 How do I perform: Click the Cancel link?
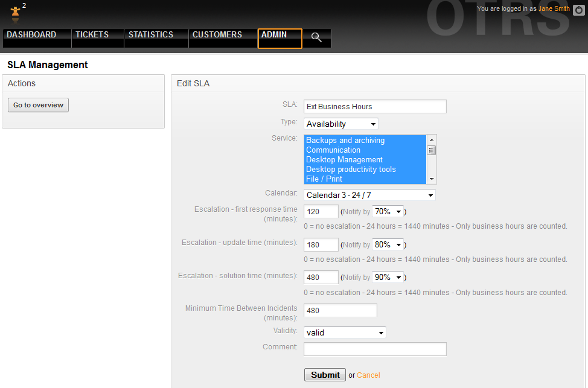368,375
